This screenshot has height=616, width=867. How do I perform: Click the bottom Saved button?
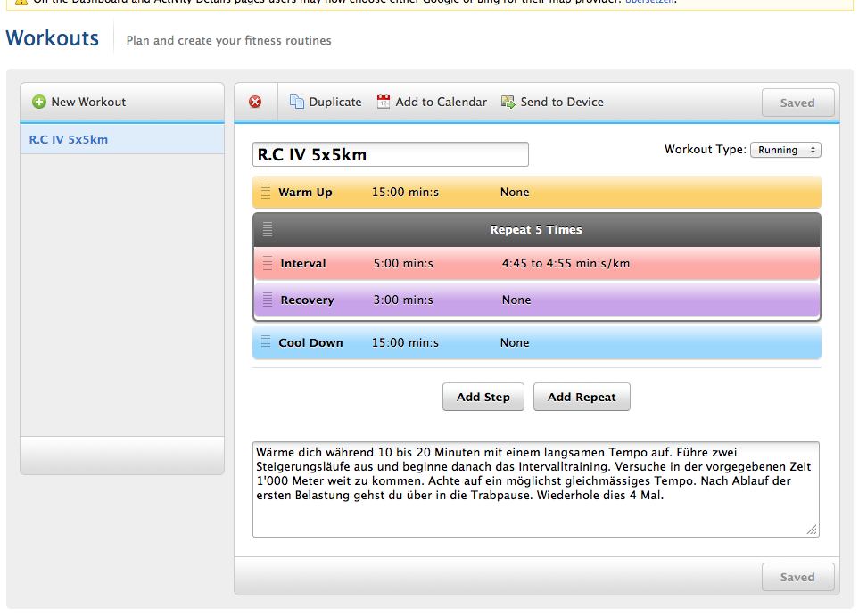tap(797, 577)
